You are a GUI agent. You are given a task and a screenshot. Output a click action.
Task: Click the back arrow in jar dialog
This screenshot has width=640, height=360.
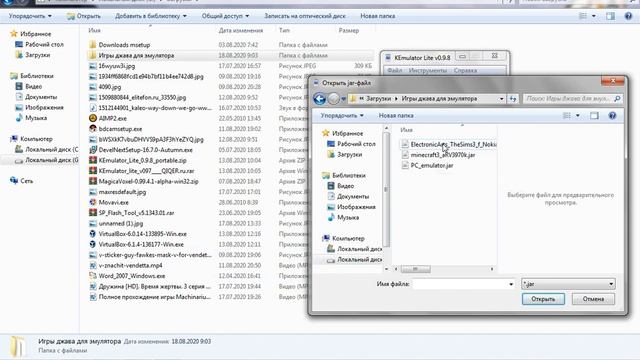[x=320, y=99]
